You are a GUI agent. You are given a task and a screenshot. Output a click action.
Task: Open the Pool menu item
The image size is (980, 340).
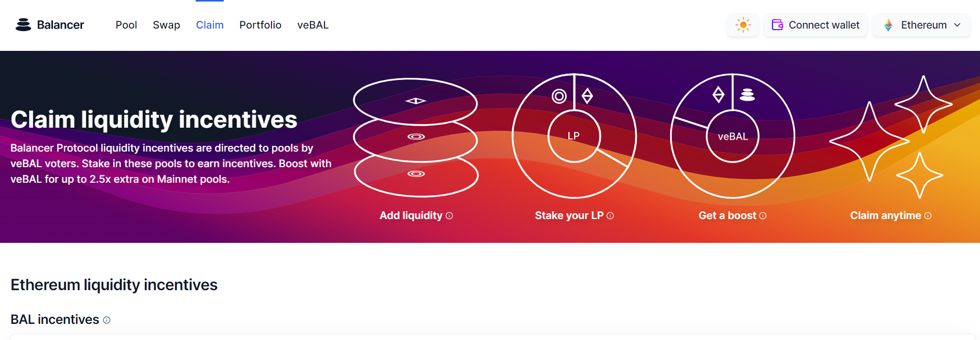126,25
